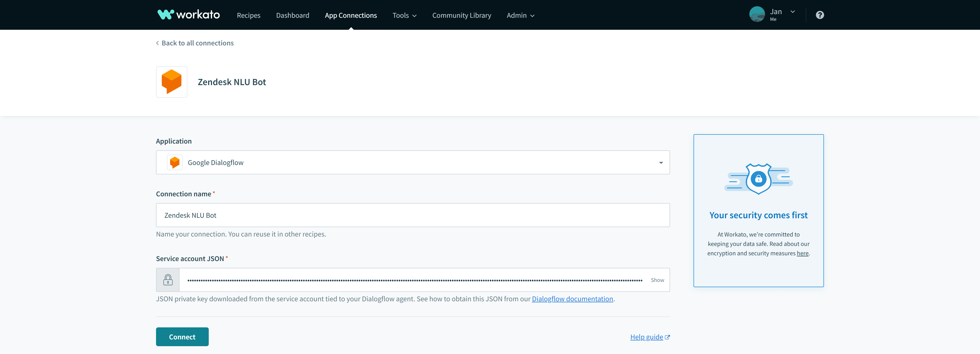Expand the Application dropdown arrow
Screen dimensions: 980x354
coord(661,163)
